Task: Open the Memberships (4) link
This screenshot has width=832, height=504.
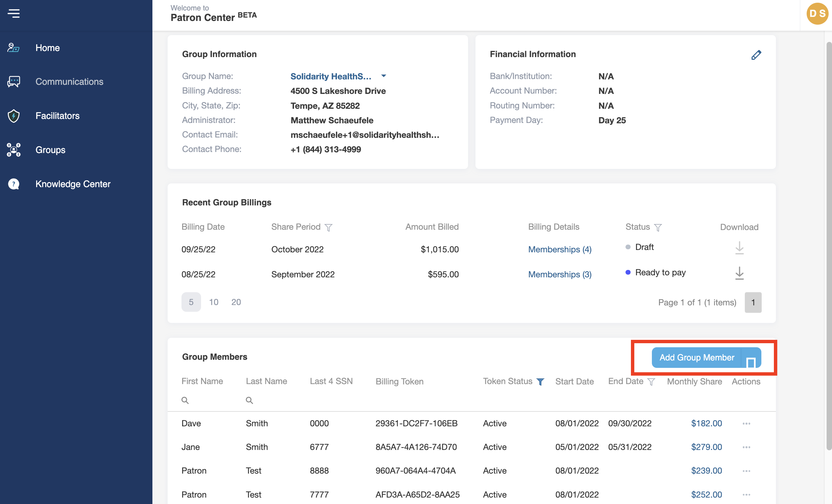Action: 560,249
